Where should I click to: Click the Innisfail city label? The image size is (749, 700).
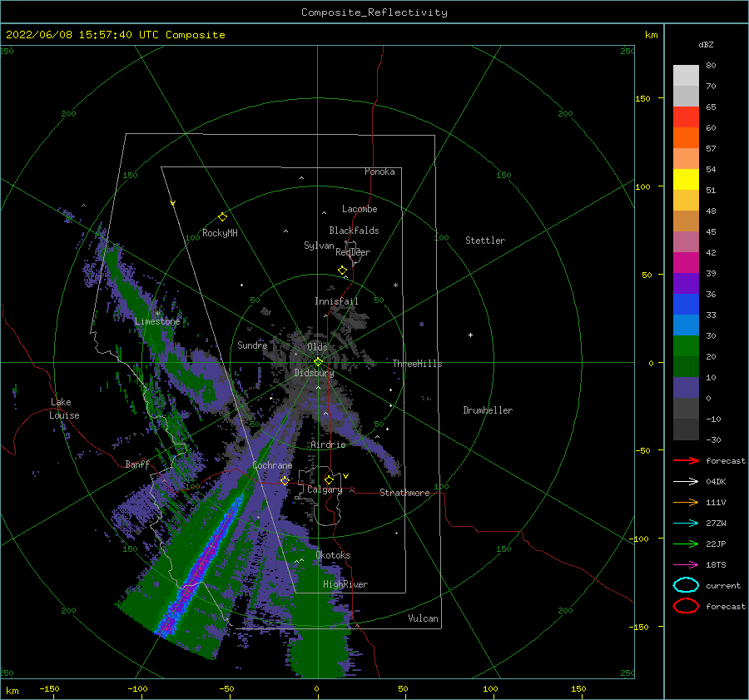point(336,301)
